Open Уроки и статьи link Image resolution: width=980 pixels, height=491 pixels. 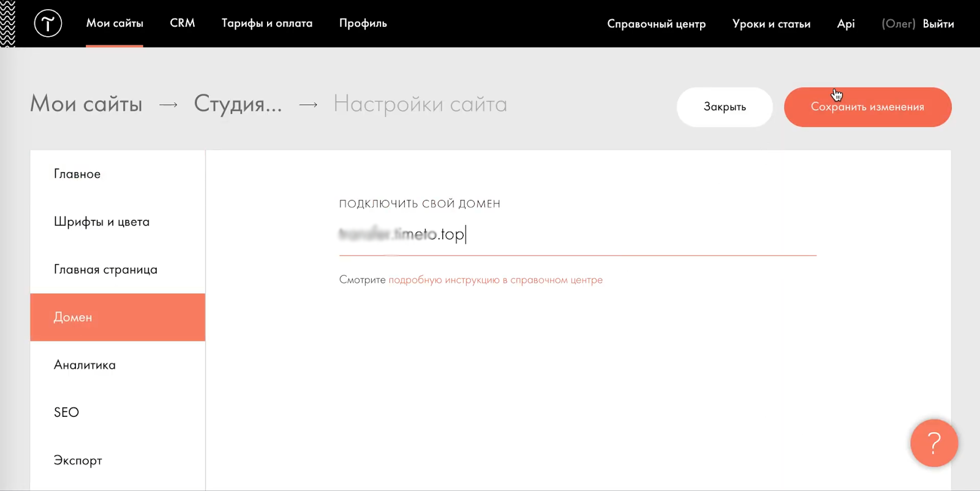[771, 24]
